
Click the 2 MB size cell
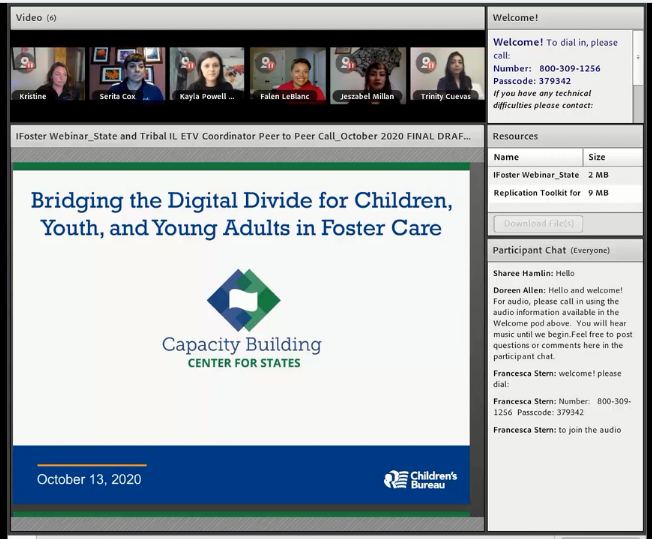[x=598, y=175]
